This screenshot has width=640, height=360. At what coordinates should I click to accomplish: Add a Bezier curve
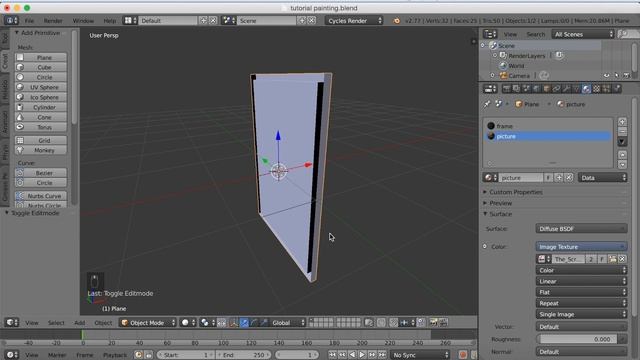(x=41, y=173)
